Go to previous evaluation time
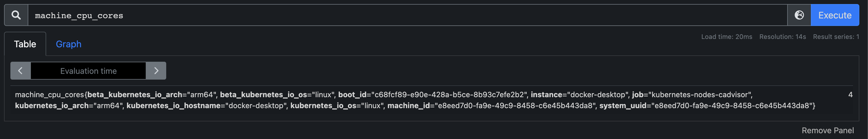The width and height of the screenshot is (868, 139). click(20, 71)
